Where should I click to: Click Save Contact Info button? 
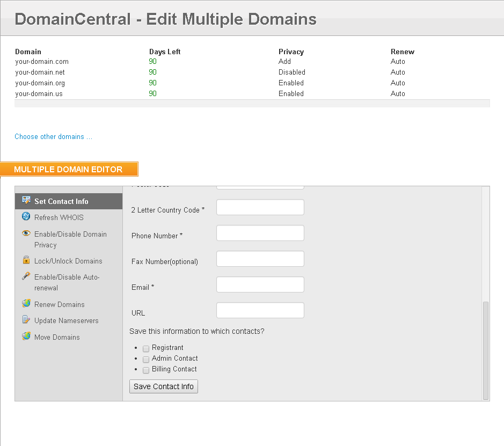pos(164,386)
